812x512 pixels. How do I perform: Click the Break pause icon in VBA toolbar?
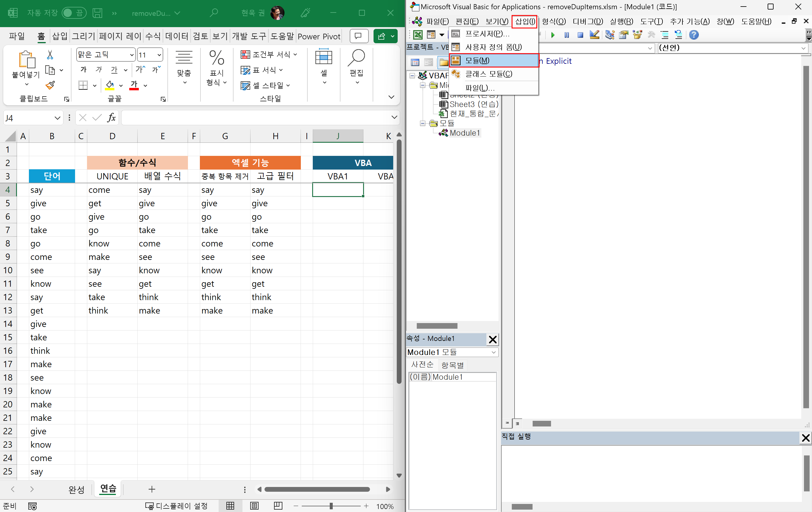click(567, 35)
